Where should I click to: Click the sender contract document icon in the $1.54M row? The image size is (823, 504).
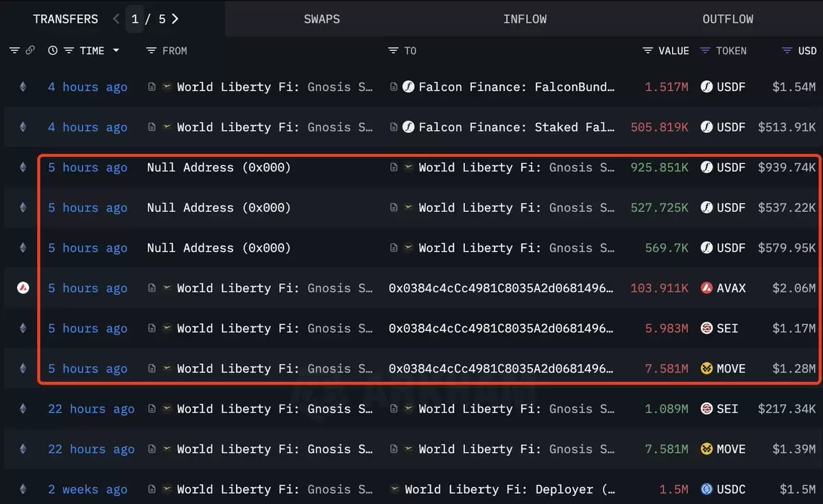(152, 87)
